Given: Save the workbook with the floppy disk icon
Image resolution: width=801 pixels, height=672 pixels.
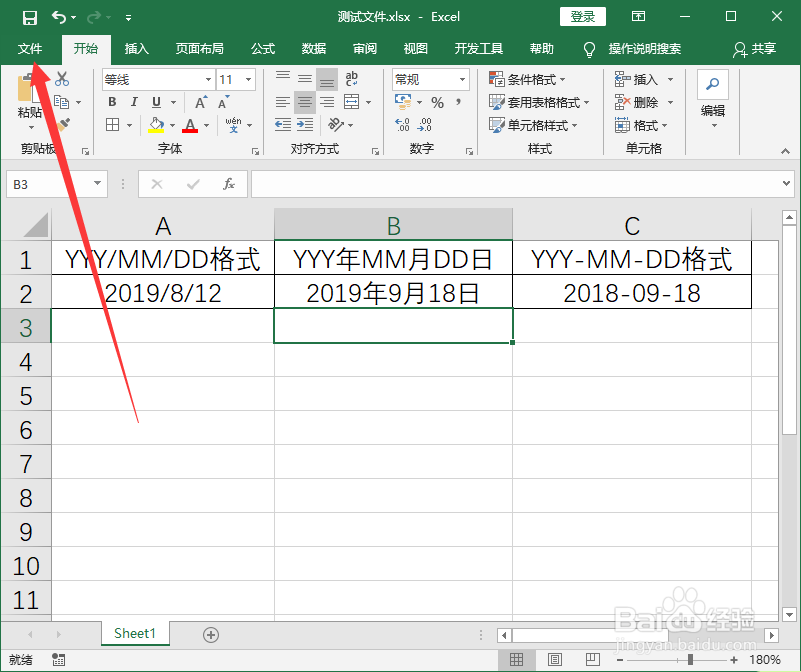Looking at the screenshot, I should (x=30, y=18).
